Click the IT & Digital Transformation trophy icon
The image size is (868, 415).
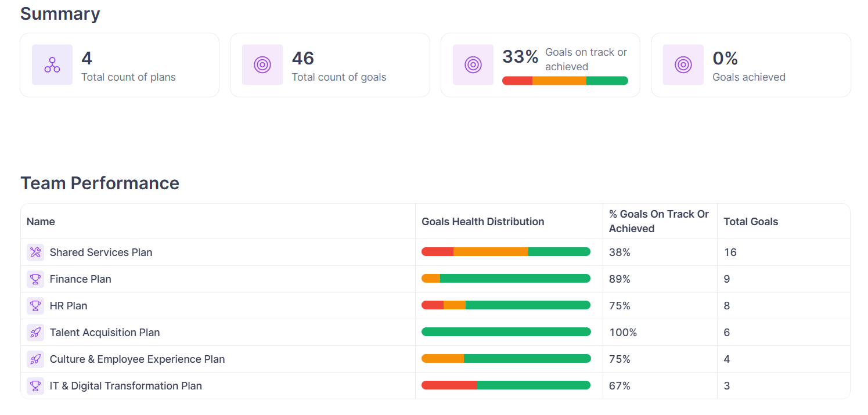point(35,386)
